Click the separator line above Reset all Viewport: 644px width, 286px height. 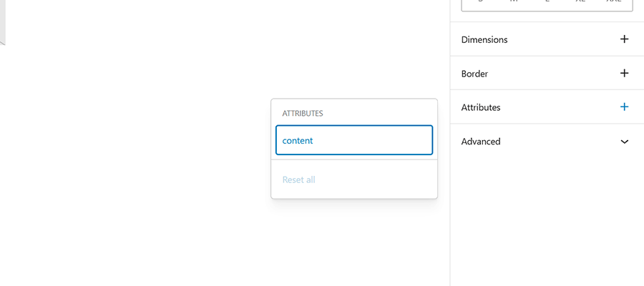coord(354,159)
